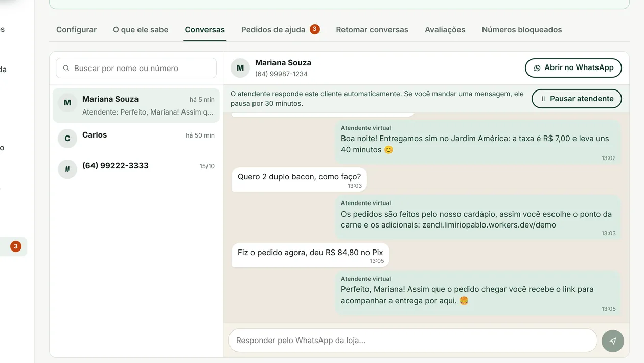644x363 pixels.
Task: Click the Jardim América delivery reply message
Action: click(478, 143)
